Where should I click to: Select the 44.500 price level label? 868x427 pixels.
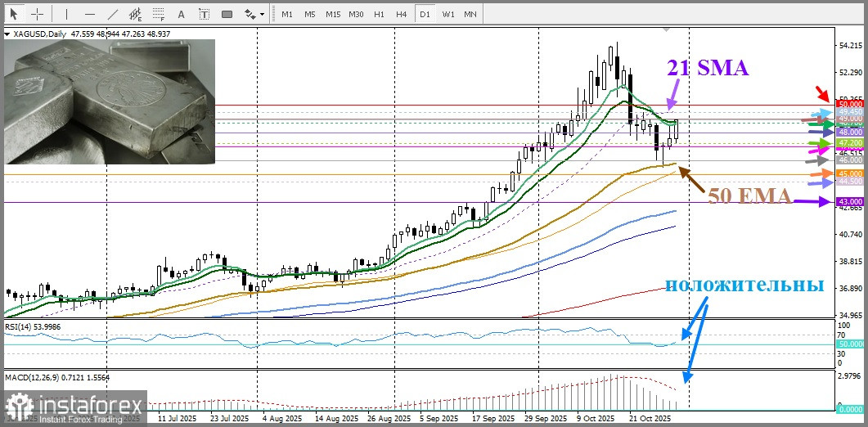(x=850, y=181)
